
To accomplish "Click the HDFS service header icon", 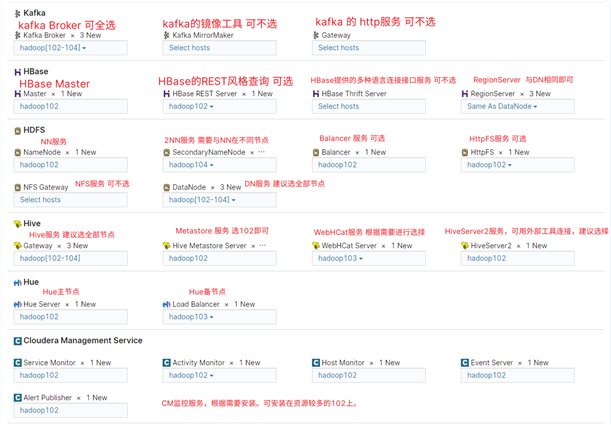I will [18, 131].
